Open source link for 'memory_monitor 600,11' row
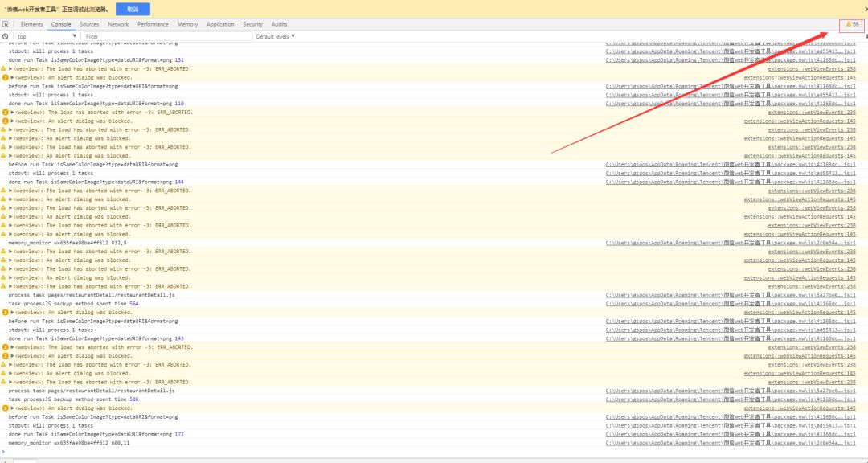This screenshot has width=868, height=463. coord(730,443)
